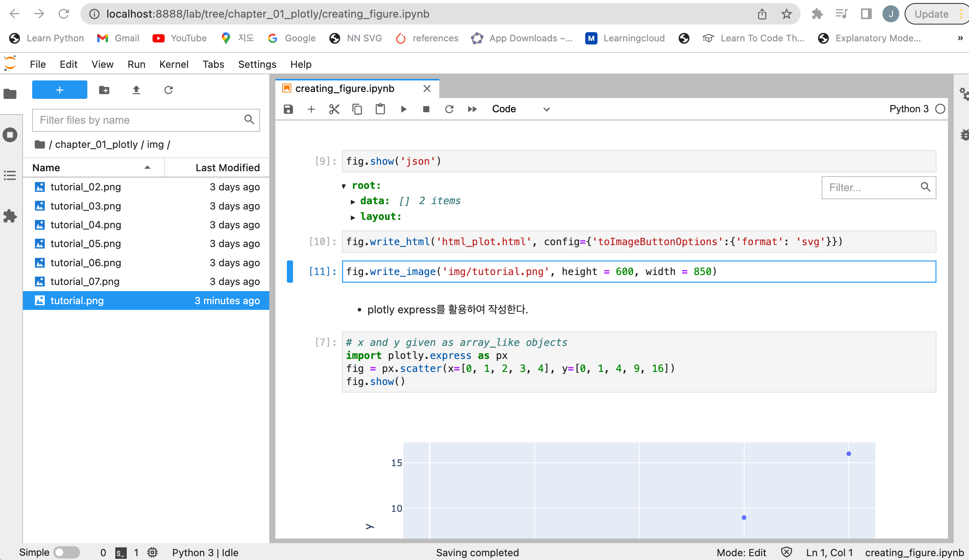
Task: Open the property inspector on right sidebar
Action: 964,93
